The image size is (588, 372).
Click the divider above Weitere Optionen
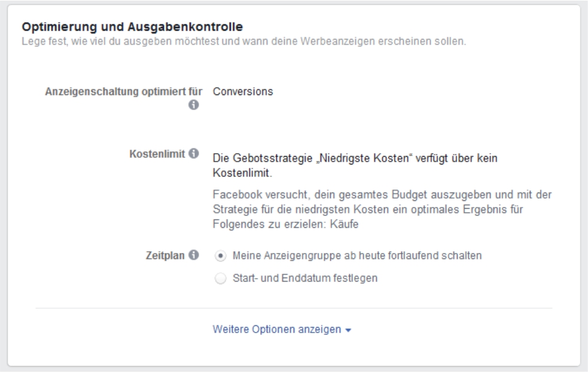tap(294, 308)
